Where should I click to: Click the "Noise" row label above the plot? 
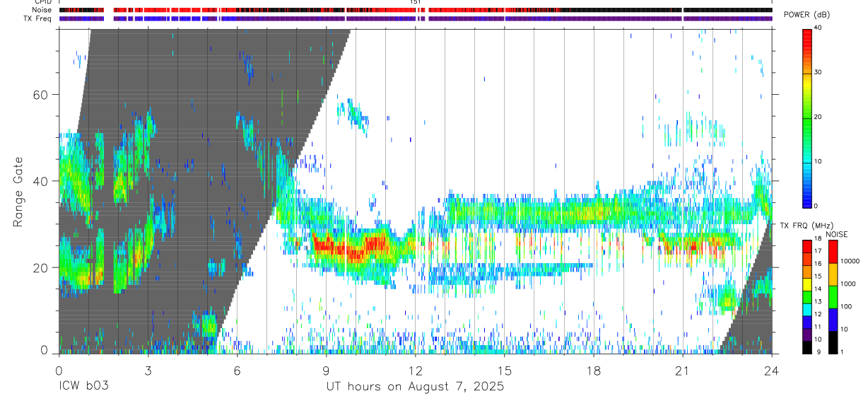42,10
